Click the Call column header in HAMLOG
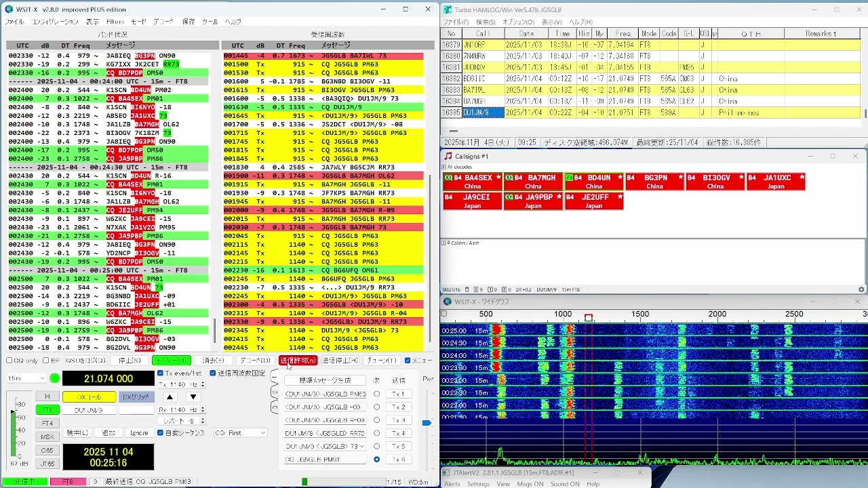This screenshot has height=488, width=868. [x=483, y=33]
